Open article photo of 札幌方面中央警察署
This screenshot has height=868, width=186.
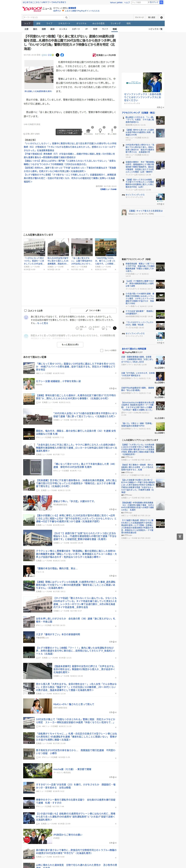pyautogui.click(x=39, y=75)
